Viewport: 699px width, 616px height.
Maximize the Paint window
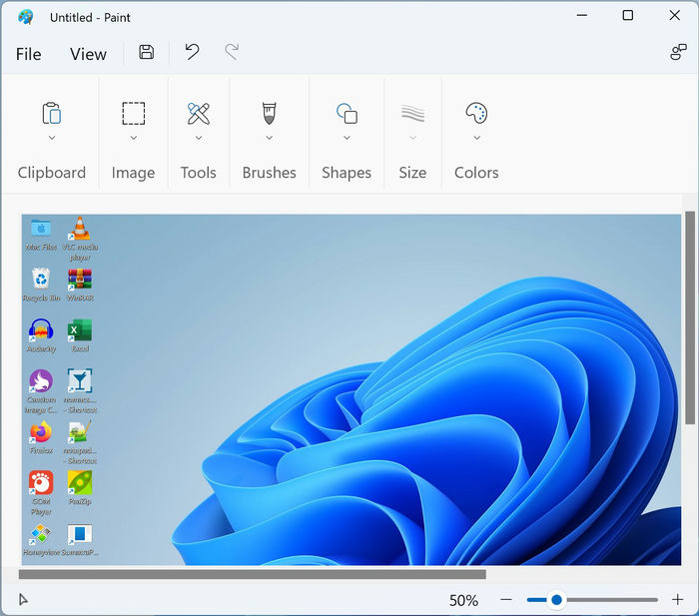(x=628, y=15)
